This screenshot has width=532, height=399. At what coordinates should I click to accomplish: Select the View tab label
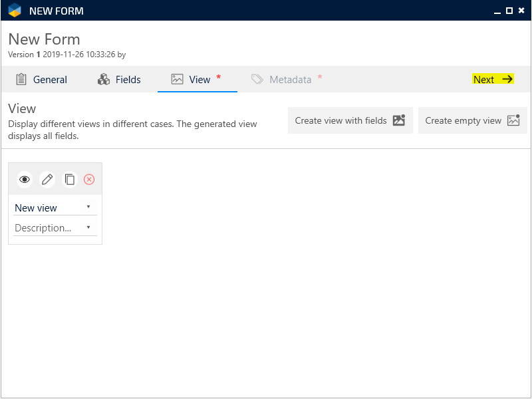pyautogui.click(x=199, y=80)
